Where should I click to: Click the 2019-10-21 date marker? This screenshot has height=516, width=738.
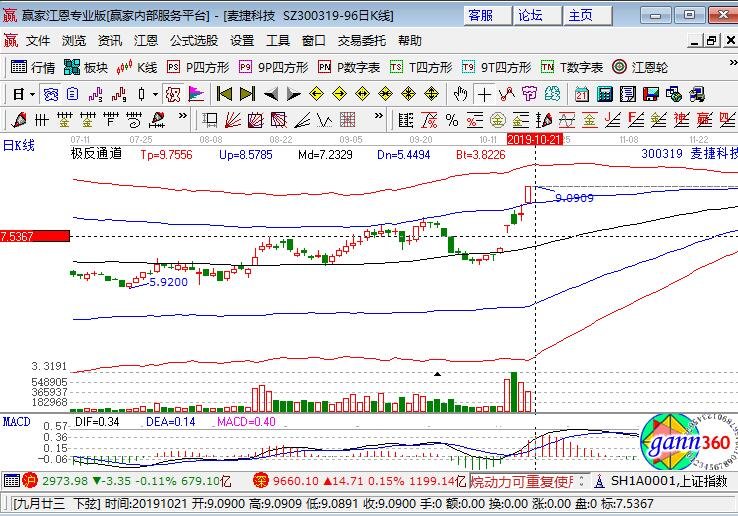pos(535,139)
